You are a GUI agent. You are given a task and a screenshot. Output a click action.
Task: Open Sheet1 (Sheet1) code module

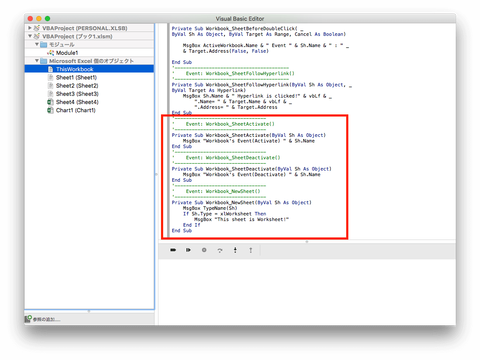coord(77,77)
